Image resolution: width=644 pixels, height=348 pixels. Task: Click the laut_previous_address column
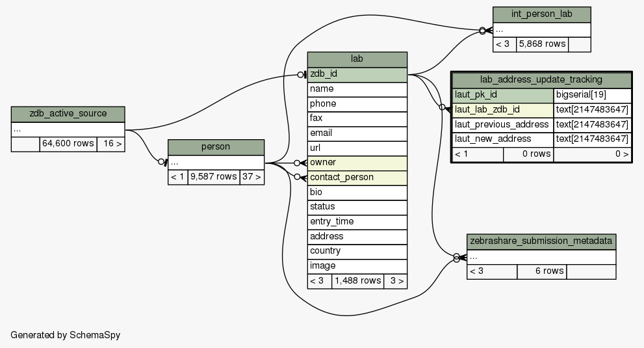(x=502, y=124)
